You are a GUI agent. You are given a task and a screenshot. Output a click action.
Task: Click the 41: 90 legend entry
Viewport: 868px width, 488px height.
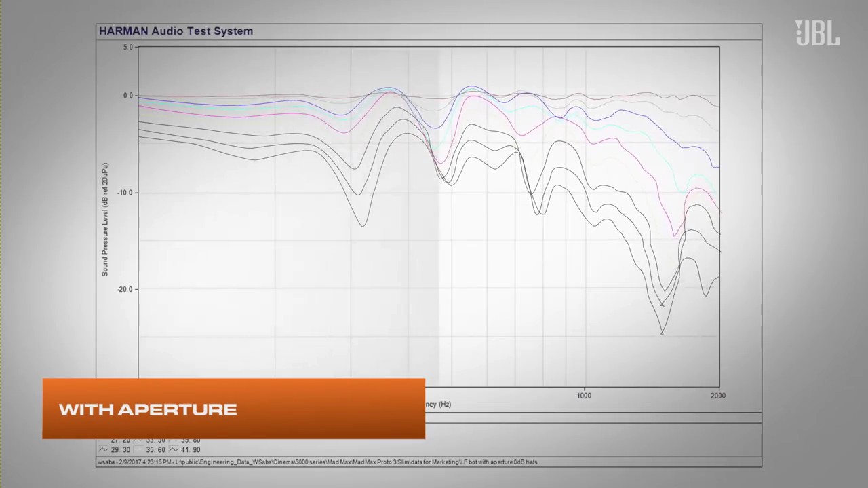pos(191,450)
